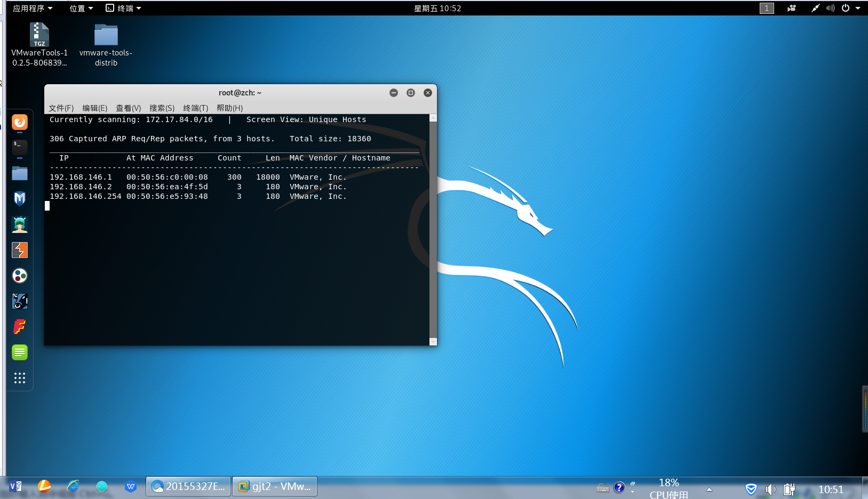
Task: Click workspace indicator 1 in the top bar
Action: point(767,8)
